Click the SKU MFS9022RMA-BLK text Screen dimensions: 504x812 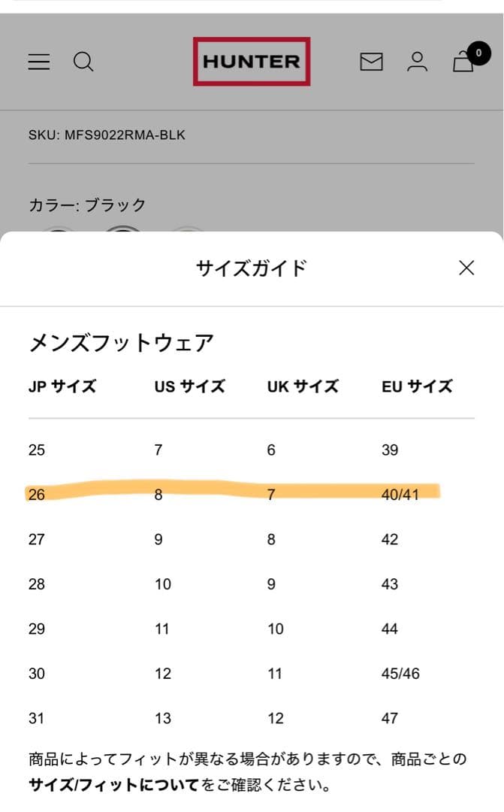pyautogui.click(x=107, y=135)
